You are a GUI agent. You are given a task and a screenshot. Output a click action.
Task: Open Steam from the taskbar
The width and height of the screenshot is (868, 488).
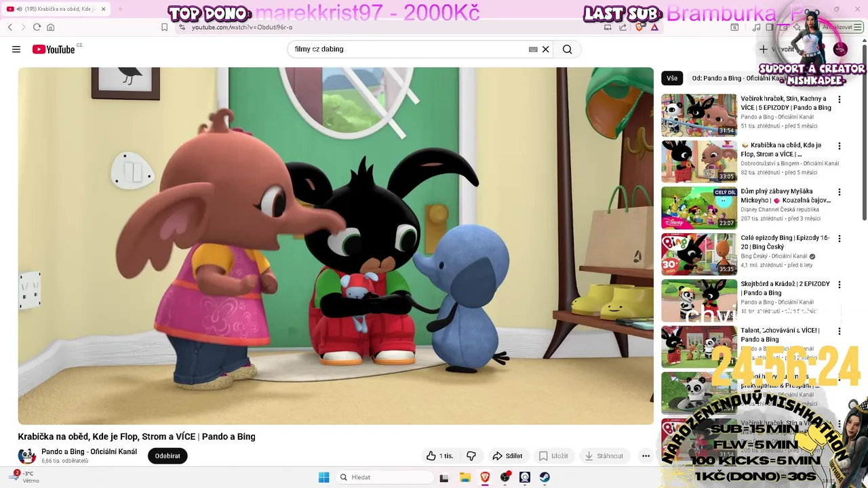coord(545,477)
